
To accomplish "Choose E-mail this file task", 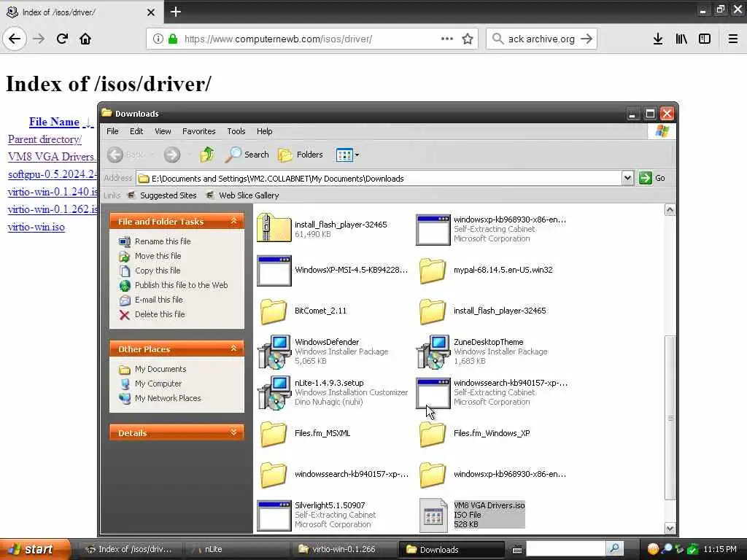I will point(158,300).
